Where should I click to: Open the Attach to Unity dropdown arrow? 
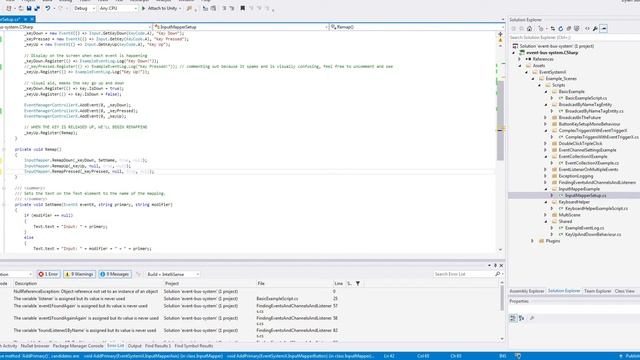click(180, 8)
